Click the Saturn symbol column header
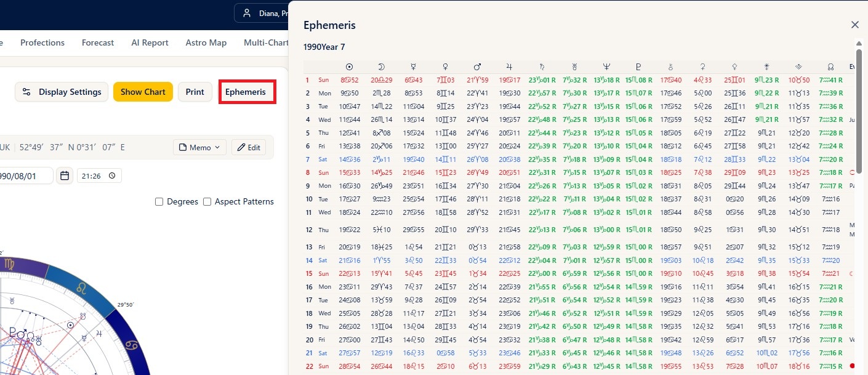Viewport: 868px width, 375px height. (x=542, y=67)
